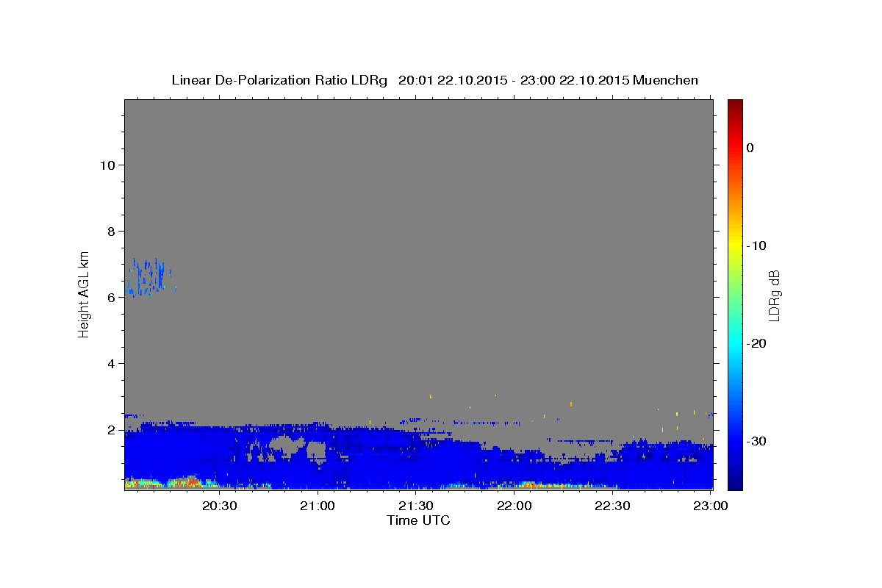Click the 'Height AGL km' axis label
Screen dimensions: 882x588
(x=85, y=293)
